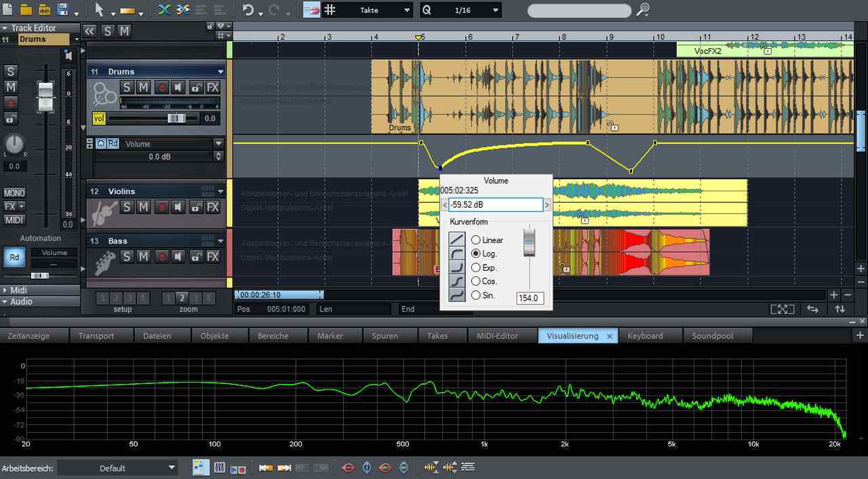Toggle the Rd automation read button on Drums lane
This screenshot has width=868, height=479.
[113, 143]
